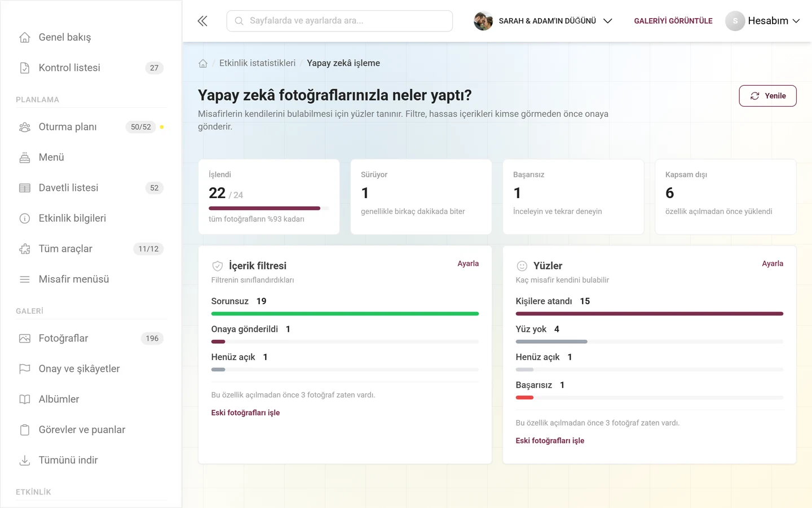Click the Oturma planı people icon
Image resolution: width=812 pixels, height=508 pixels.
click(25, 127)
